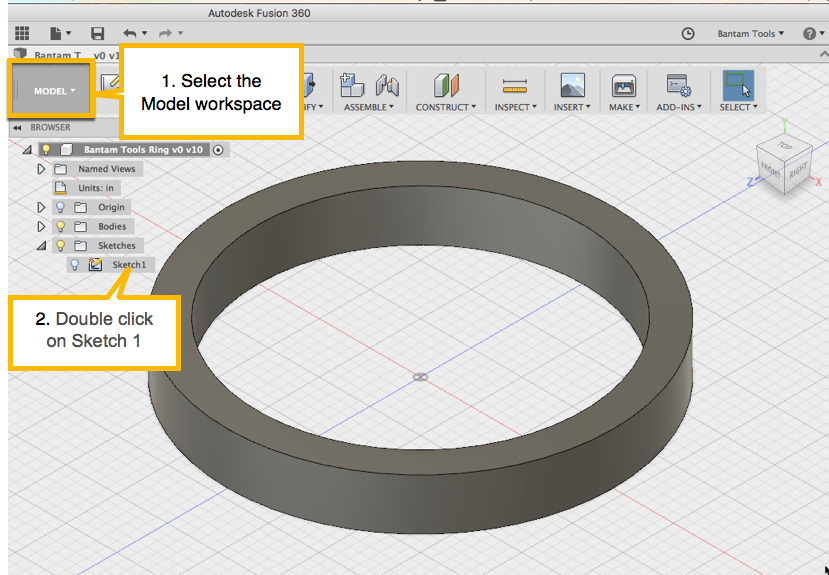Screen dimensions: 829x575
Task: Toggle visibility bulb of Sketches
Action: pyautogui.click(x=61, y=245)
